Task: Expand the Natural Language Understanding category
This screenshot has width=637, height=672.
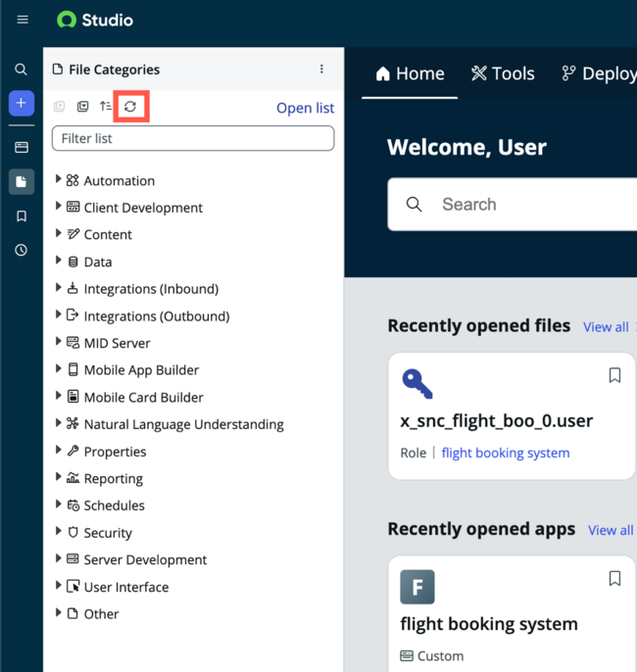Action: point(58,423)
